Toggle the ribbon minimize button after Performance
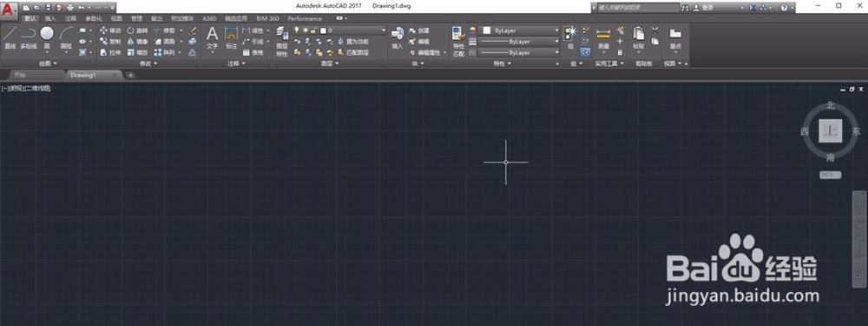The width and height of the screenshot is (868, 326). pyautogui.click(x=340, y=18)
